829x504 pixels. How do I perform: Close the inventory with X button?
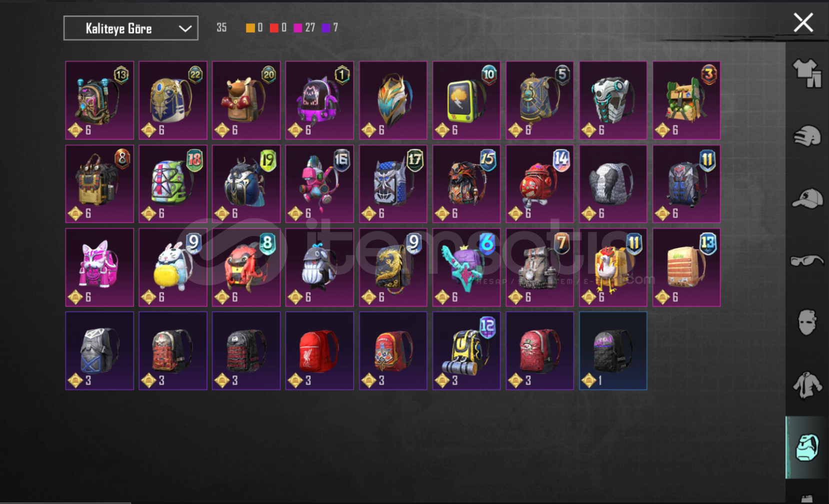(x=803, y=22)
